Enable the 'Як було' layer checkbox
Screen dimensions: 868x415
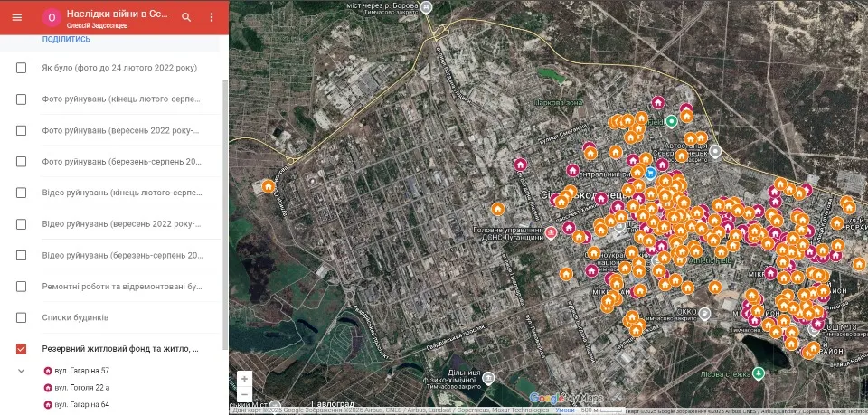[x=21, y=68]
